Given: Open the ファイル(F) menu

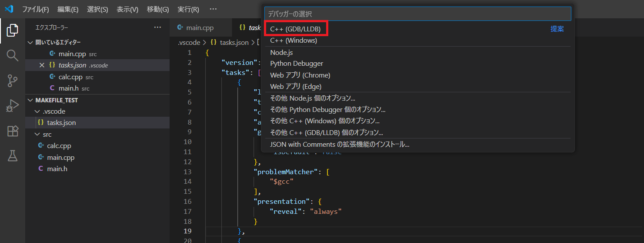Looking at the screenshot, I should [x=36, y=9].
